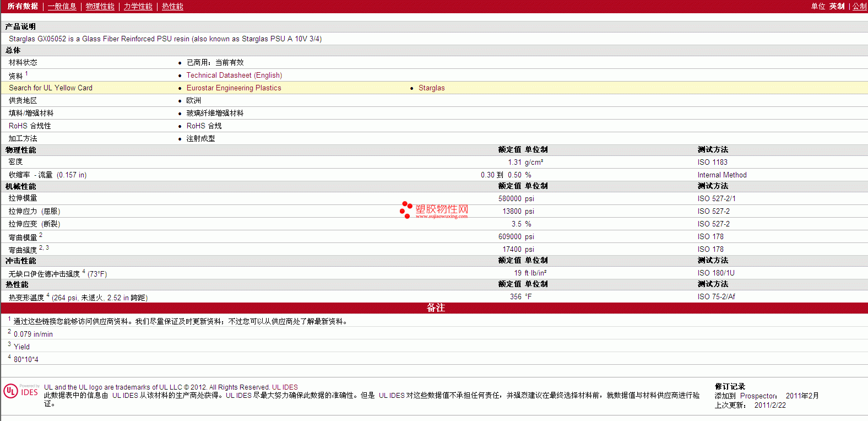Click the 材料状态 row label
Viewport: 868px width, 421px height.
[x=23, y=63]
